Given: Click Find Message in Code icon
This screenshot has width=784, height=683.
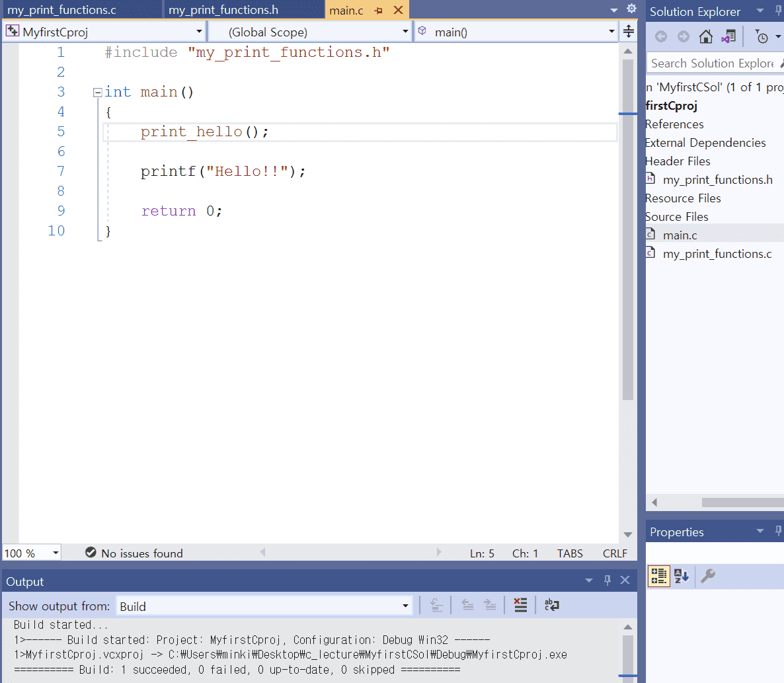Looking at the screenshot, I should (x=436, y=606).
